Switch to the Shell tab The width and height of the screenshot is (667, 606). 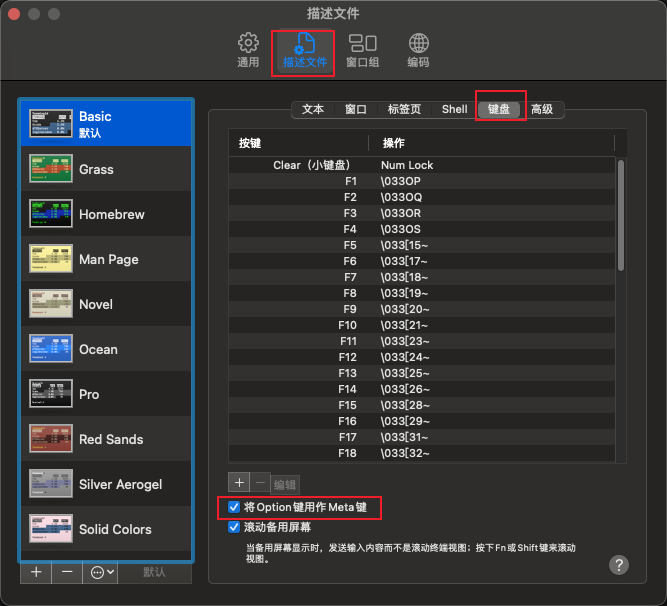pyautogui.click(x=454, y=110)
